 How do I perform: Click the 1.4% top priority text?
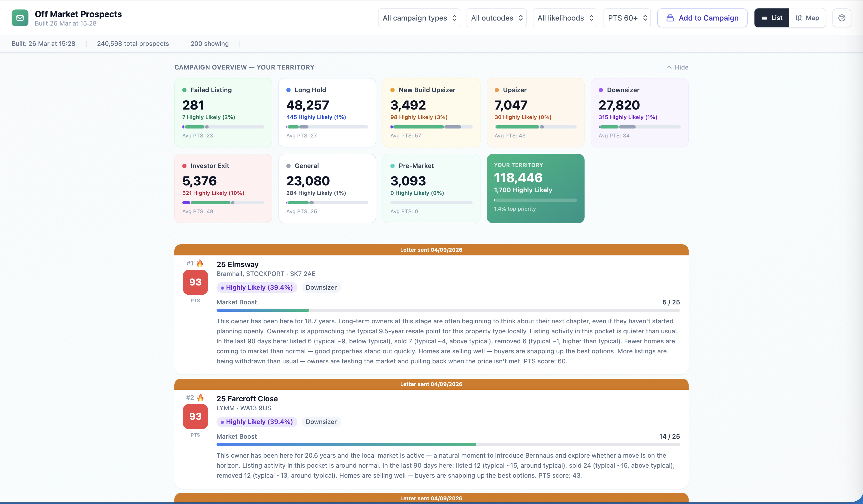(x=515, y=209)
